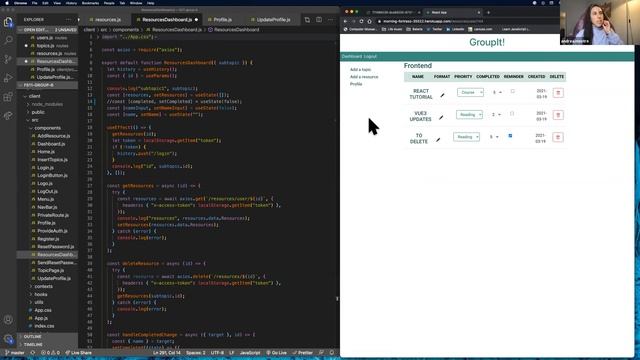Click the Explorer more actions ellipsis
Image resolution: width=640 pixels, height=360 pixels.
point(68,19)
